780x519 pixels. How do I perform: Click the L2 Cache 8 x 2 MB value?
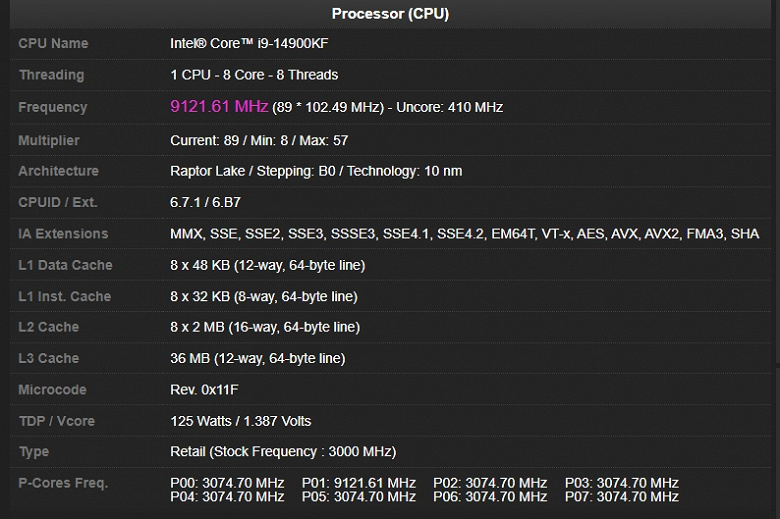coord(265,327)
